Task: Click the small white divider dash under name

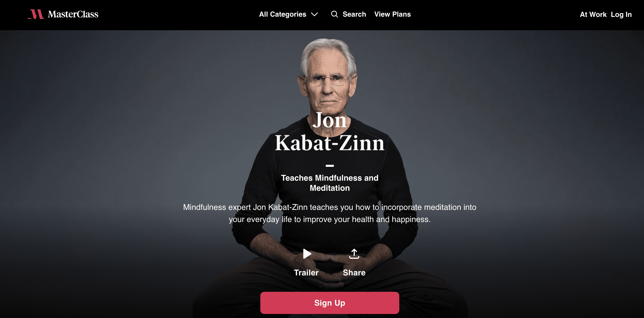Action: [x=330, y=166]
